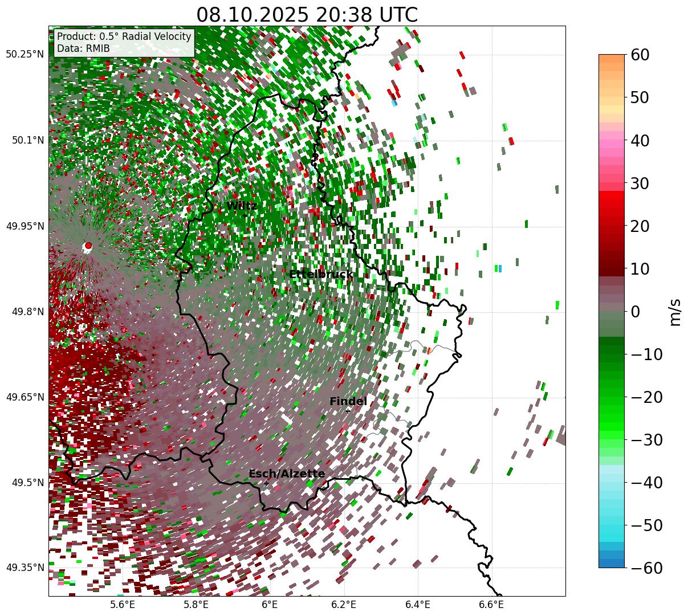Click the m/s colorbar unit label
This screenshot has height=616, width=688.
(x=675, y=312)
